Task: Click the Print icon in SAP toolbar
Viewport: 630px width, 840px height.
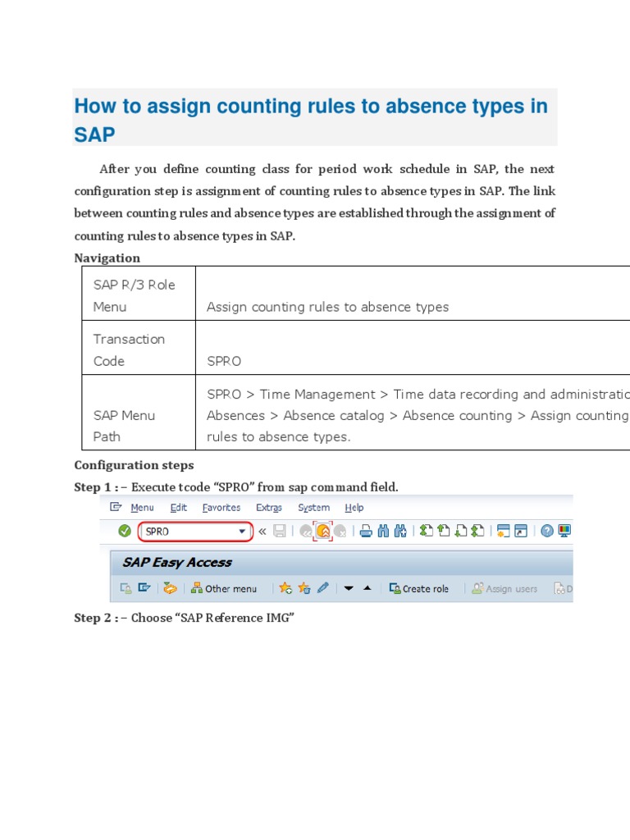Action: click(366, 531)
